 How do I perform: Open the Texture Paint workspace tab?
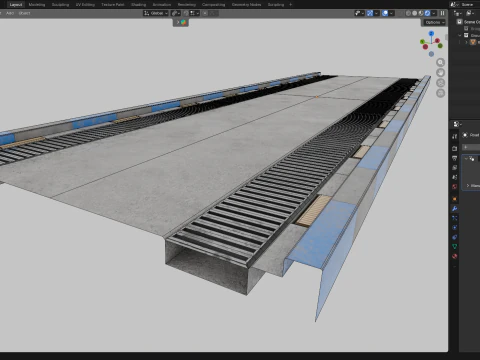113,5
